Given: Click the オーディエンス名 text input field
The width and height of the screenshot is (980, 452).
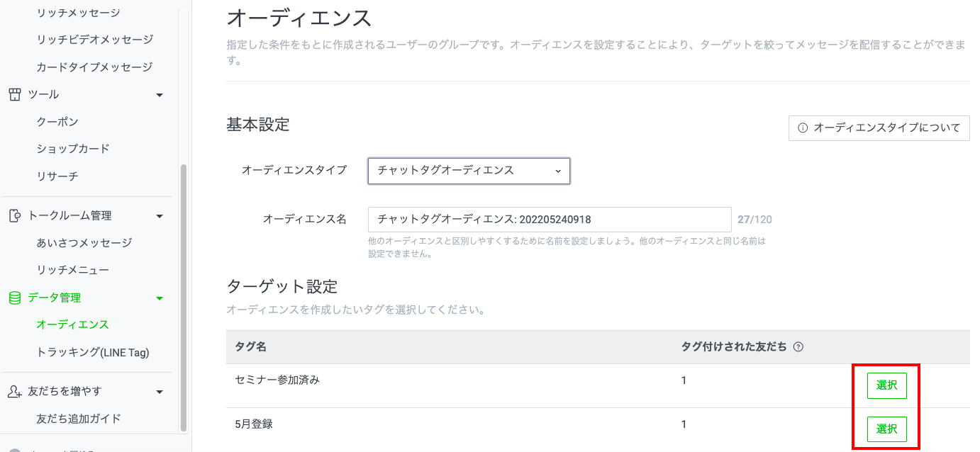Looking at the screenshot, I should 550,220.
